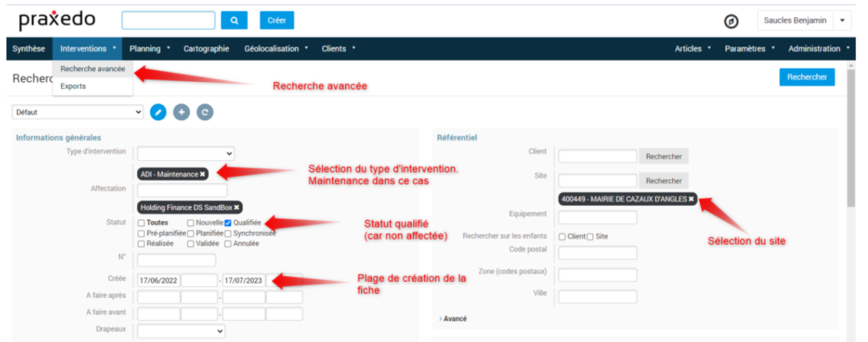Click the blue pencil edit icon
The height and width of the screenshot is (342, 868).
[159, 112]
